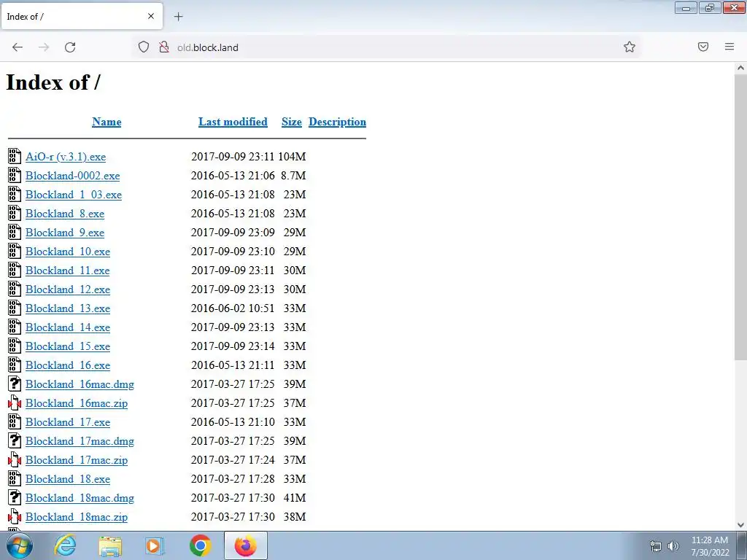Click the scrollbar down arrow
The image size is (747, 560).
740,525
